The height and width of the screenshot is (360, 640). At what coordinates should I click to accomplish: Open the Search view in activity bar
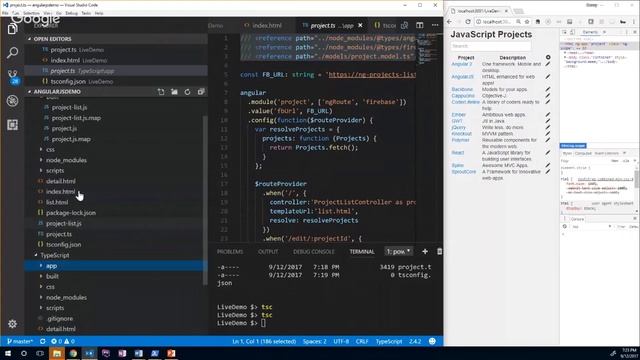tap(12, 52)
